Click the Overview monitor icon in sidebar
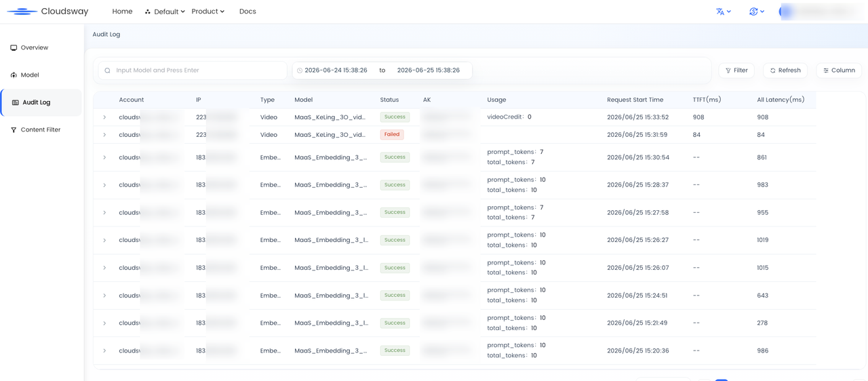This screenshot has height=381, width=868. pos(14,48)
